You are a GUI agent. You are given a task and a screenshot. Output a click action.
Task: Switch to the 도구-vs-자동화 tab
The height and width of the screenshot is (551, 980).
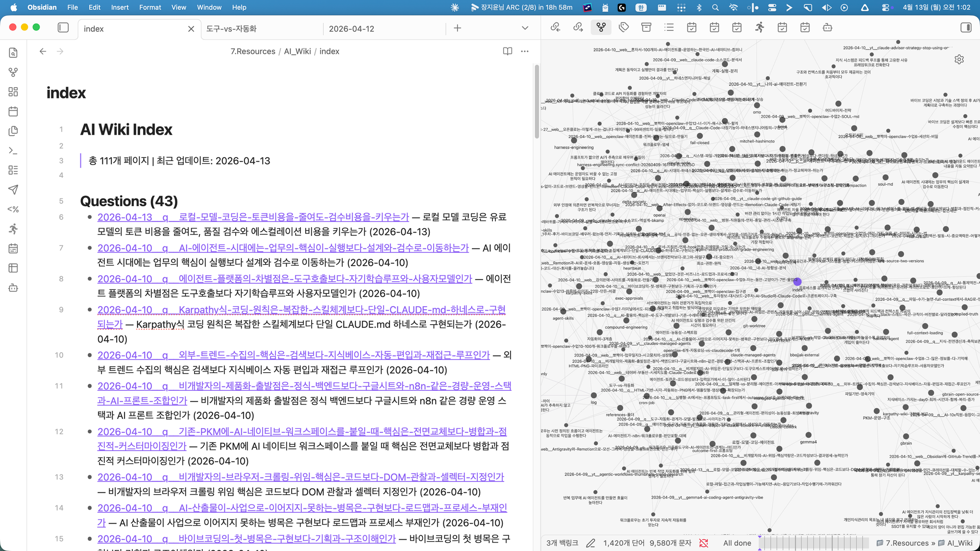point(231,29)
